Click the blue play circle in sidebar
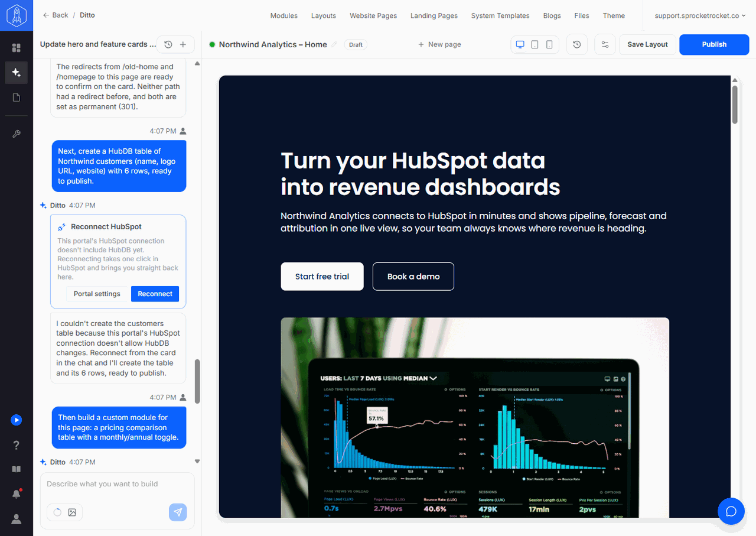The width and height of the screenshot is (756, 536). pyautogui.click(x=17, y=420)
